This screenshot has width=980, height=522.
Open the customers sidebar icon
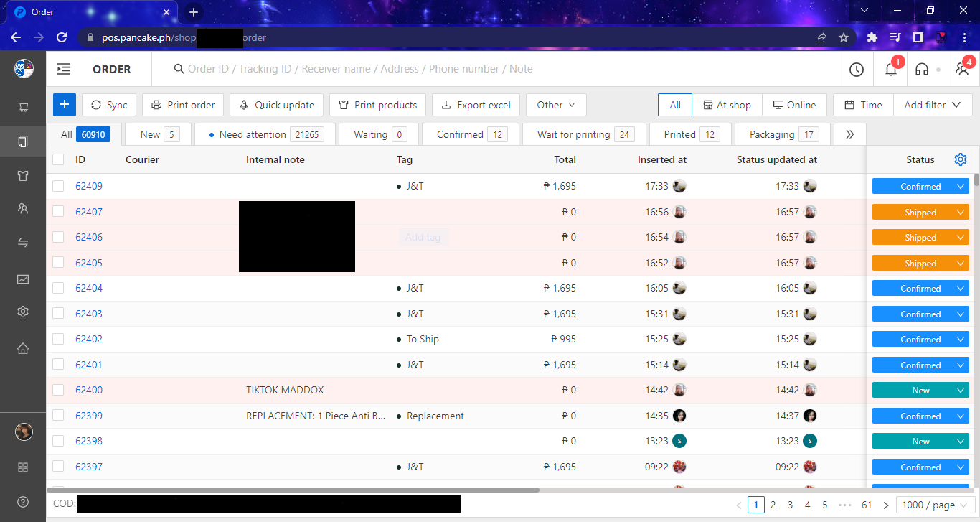pos(23,209)
